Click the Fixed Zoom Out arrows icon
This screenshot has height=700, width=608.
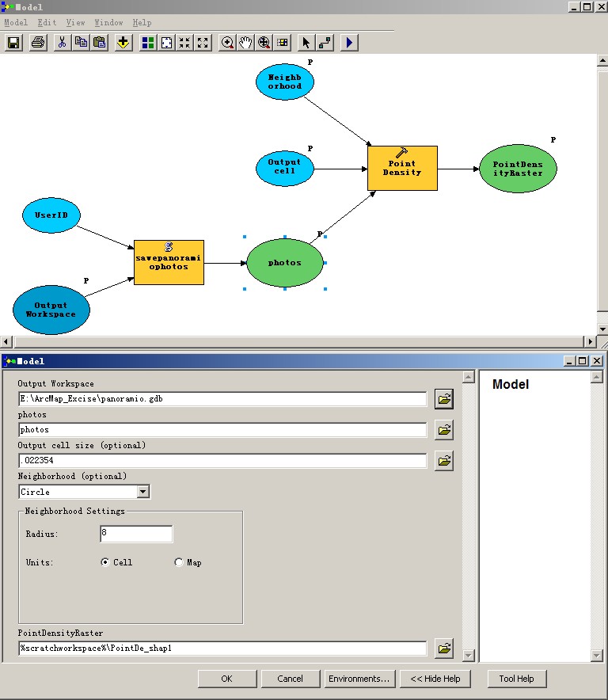(x=203, y=43)
